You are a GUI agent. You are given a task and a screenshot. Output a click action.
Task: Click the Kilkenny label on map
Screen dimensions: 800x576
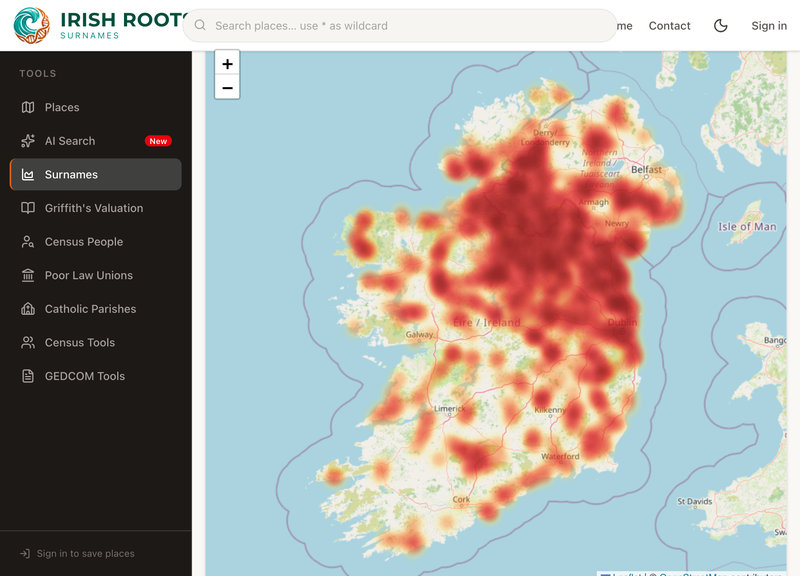550,410
